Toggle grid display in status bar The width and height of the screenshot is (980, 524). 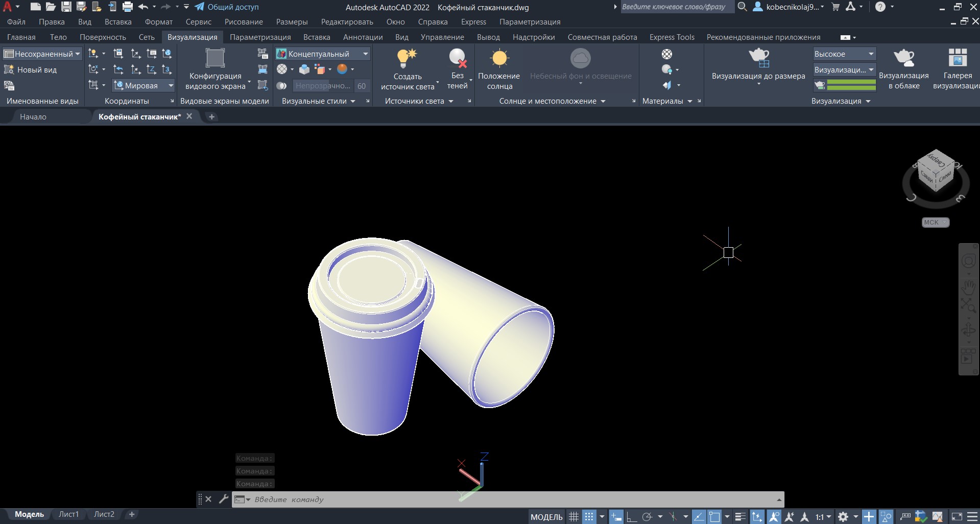(x=573, y=517)
